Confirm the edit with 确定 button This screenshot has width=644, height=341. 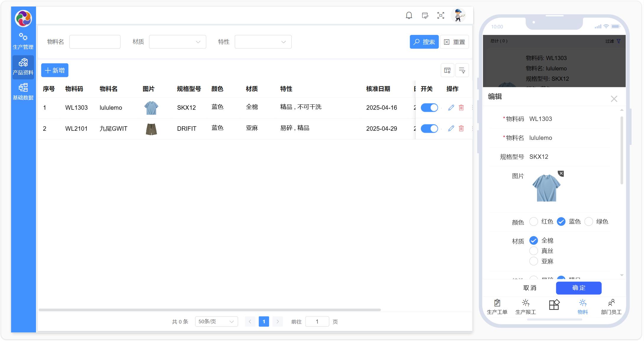coord(578,288)
